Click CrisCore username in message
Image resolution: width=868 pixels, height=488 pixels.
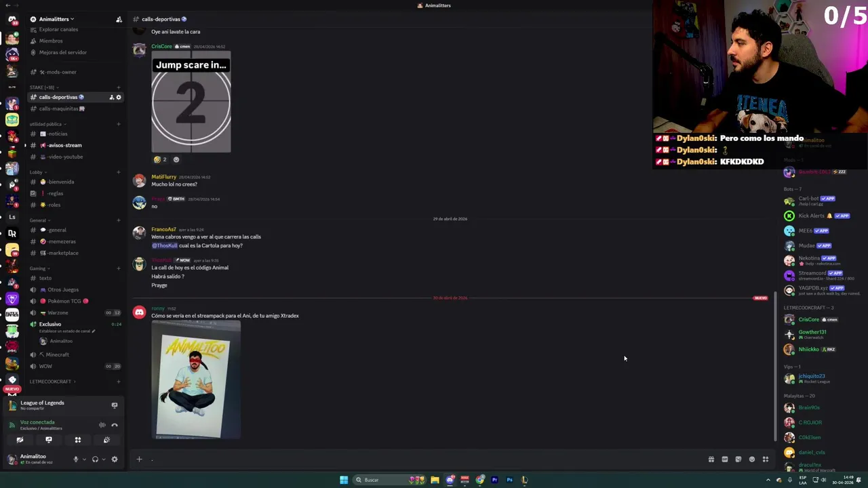coord(161,46)
